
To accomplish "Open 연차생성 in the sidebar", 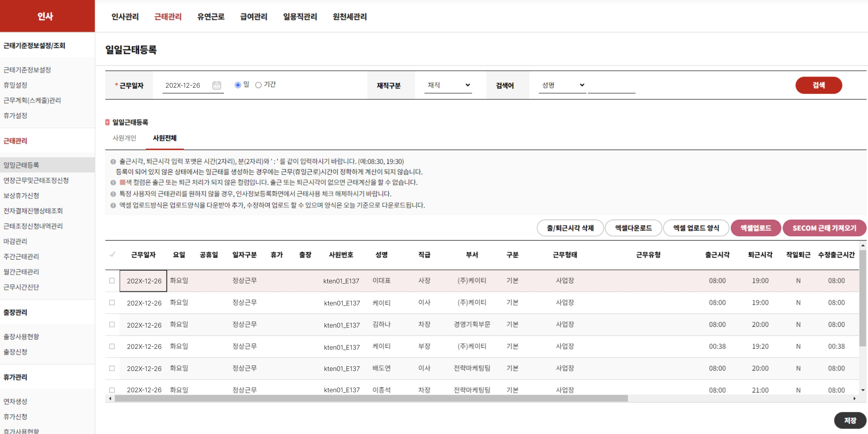I will 15,401.
